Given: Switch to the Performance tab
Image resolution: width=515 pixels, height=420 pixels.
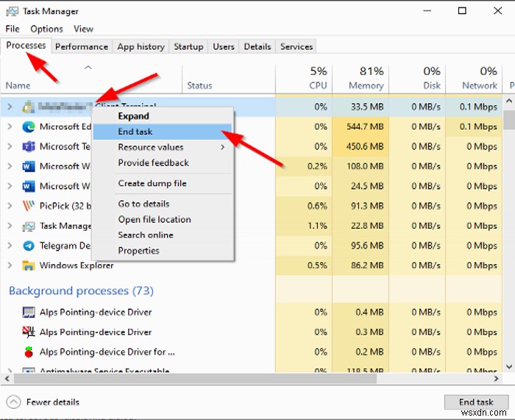Looking at the screenshot, I should 82,46.
